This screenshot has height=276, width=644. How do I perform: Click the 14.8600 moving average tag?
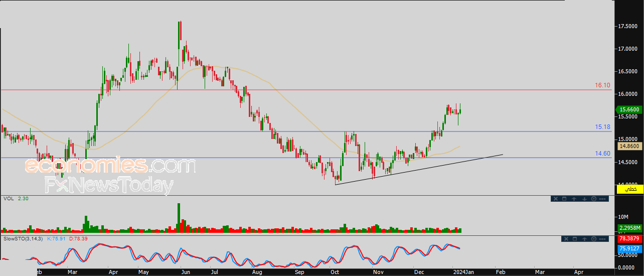pyautogui.click(x=629, y=146)
